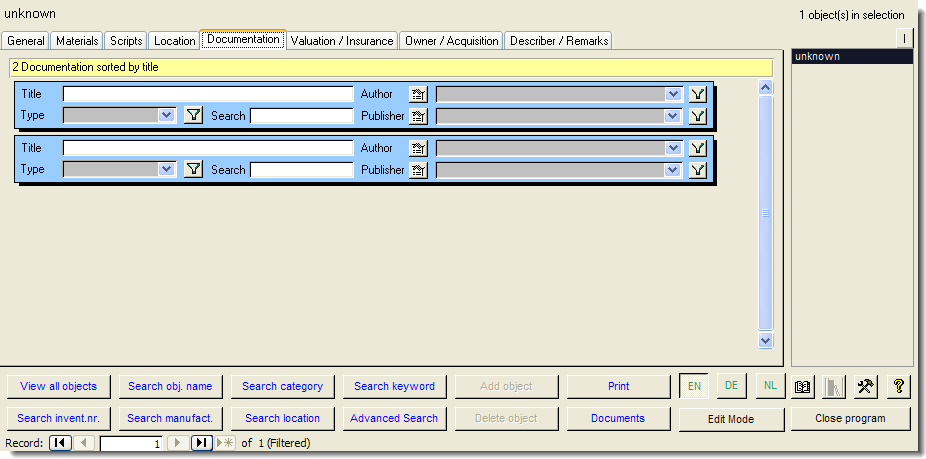Open the hammer and wrench tools icon
The width and height of the screenshot is (926, 459).
pos(866,386)
